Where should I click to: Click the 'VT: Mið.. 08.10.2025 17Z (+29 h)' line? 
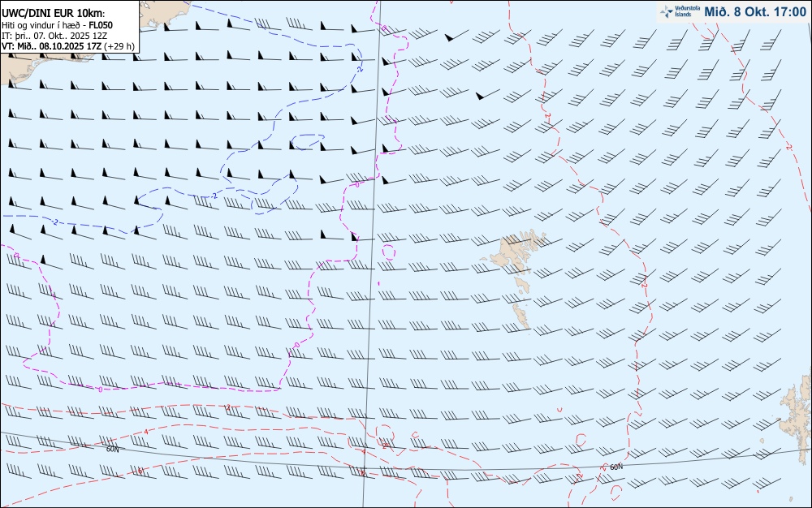[68, 46]
